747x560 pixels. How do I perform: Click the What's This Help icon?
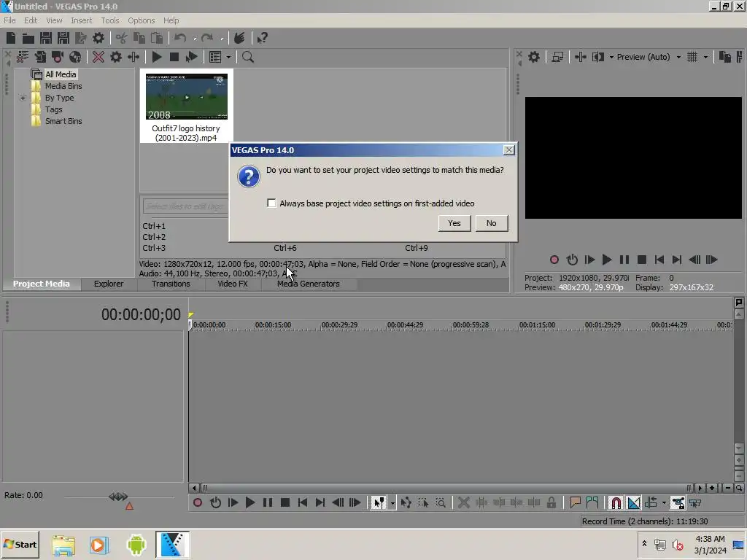point(263,38)
